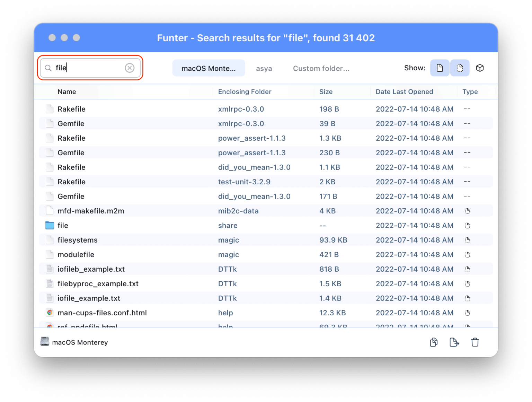Click the document icon next to Gemfile in xmlrpc-0.3.0
This screenshot has width=532, height=402.
click(x=49, y=123)
